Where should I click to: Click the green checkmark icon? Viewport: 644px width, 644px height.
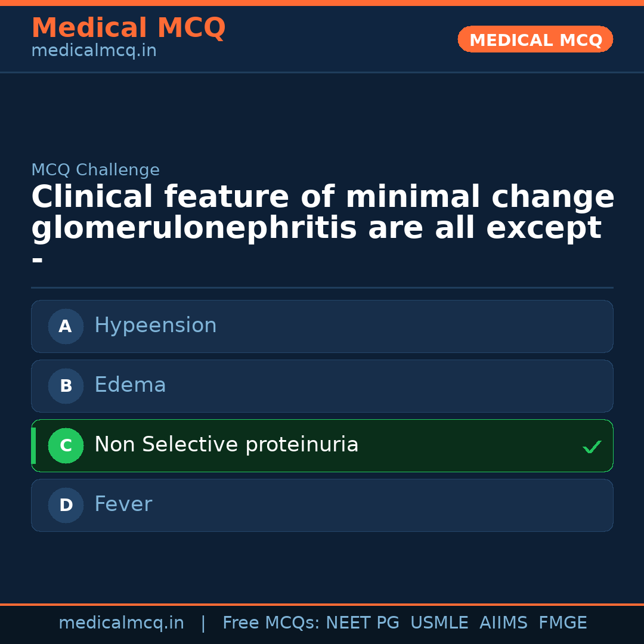[x=592, y=447]
